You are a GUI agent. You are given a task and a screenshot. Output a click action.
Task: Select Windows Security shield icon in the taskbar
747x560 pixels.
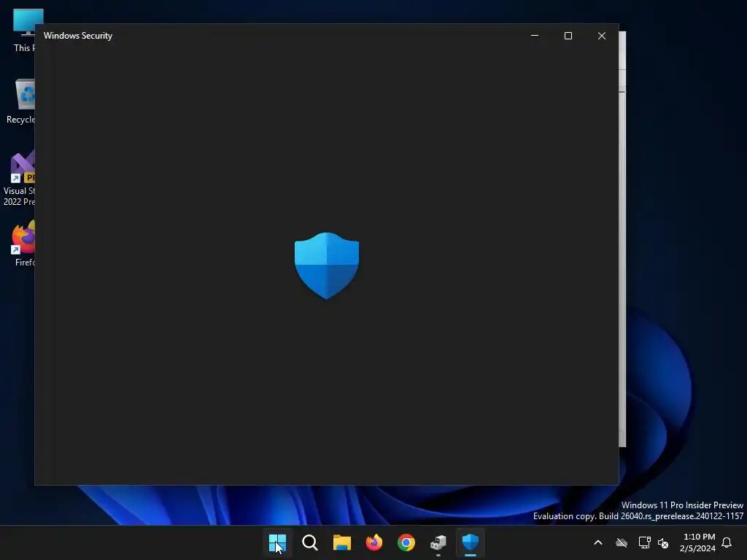click(471, 542)
